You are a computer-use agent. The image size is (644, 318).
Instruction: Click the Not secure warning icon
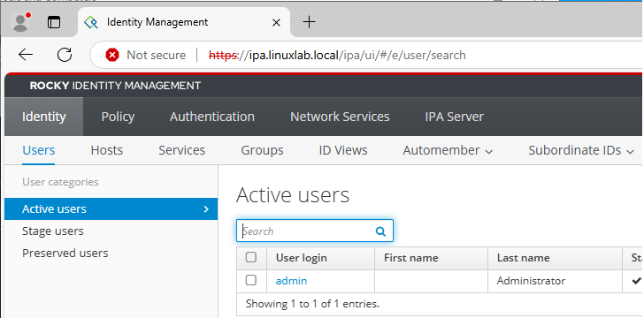pos(112,55)
